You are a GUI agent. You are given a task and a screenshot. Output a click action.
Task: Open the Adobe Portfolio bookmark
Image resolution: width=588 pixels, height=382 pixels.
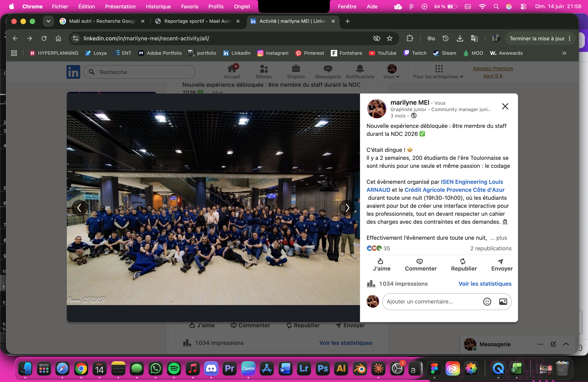tap(160, 53)
